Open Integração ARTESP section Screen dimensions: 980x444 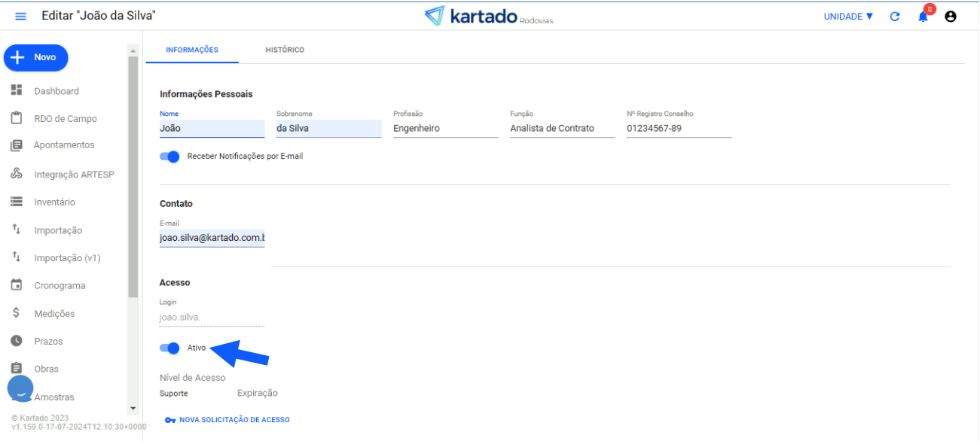click(x=73, y=175)
